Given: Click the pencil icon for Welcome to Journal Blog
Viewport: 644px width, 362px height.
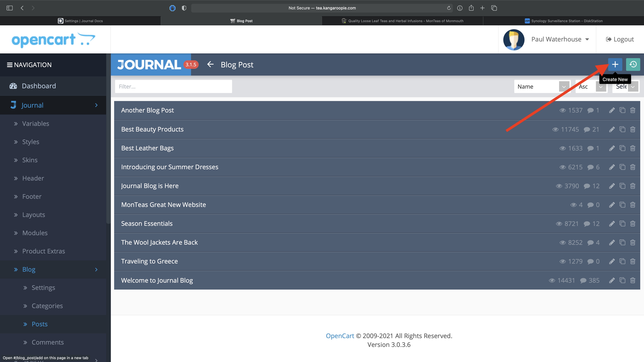Looking at the screenshot, I should click(x=612, y=280).
